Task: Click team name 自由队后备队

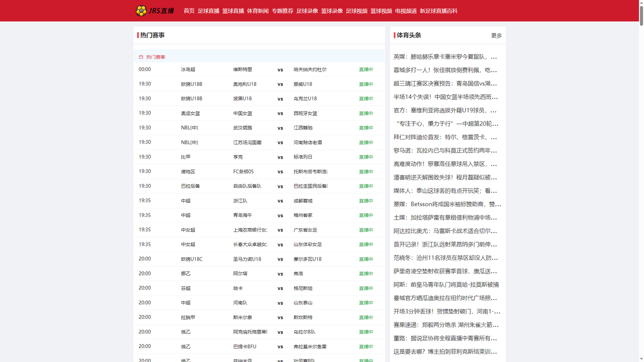Action: tap(247, 186)
